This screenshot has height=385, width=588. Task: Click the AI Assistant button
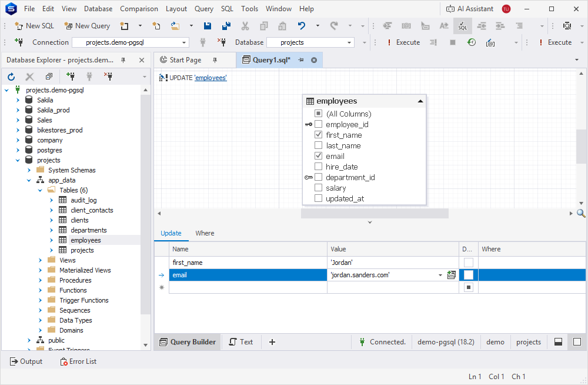(469, 9)
